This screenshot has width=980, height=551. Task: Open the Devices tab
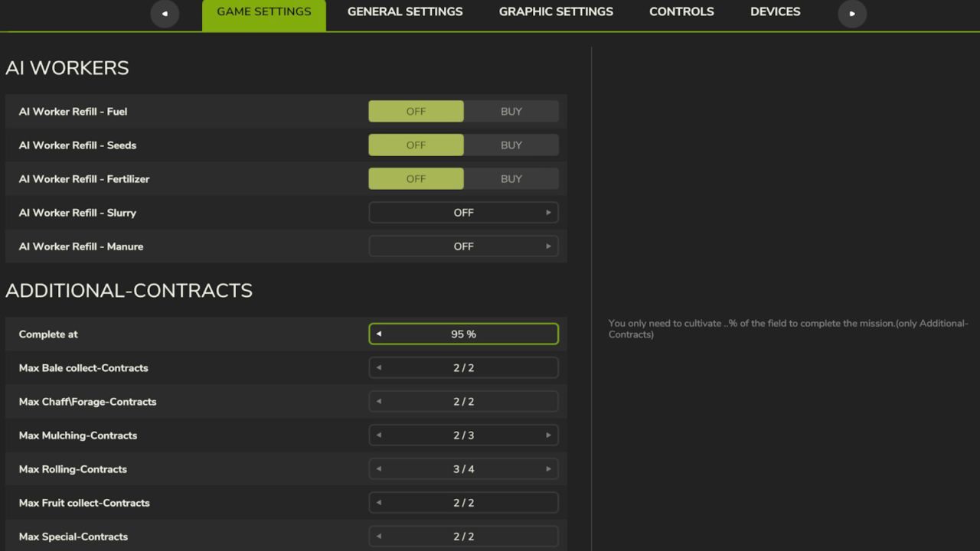[775, 11]
